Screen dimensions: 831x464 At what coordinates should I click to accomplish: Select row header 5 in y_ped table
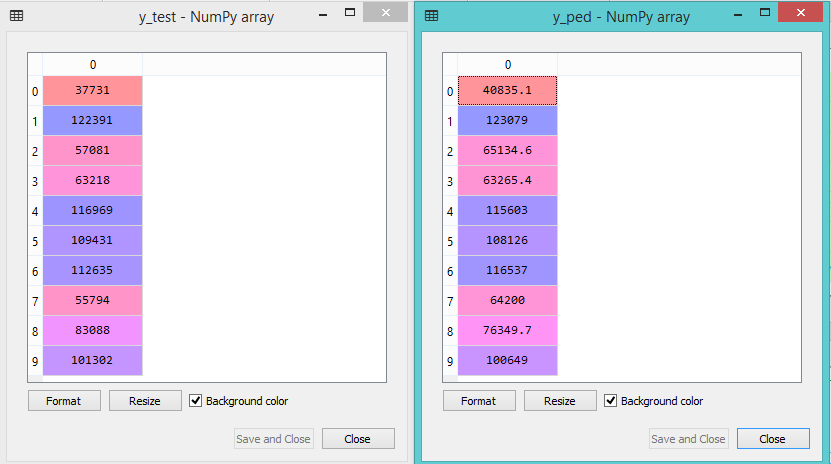[x=450, y=241]
